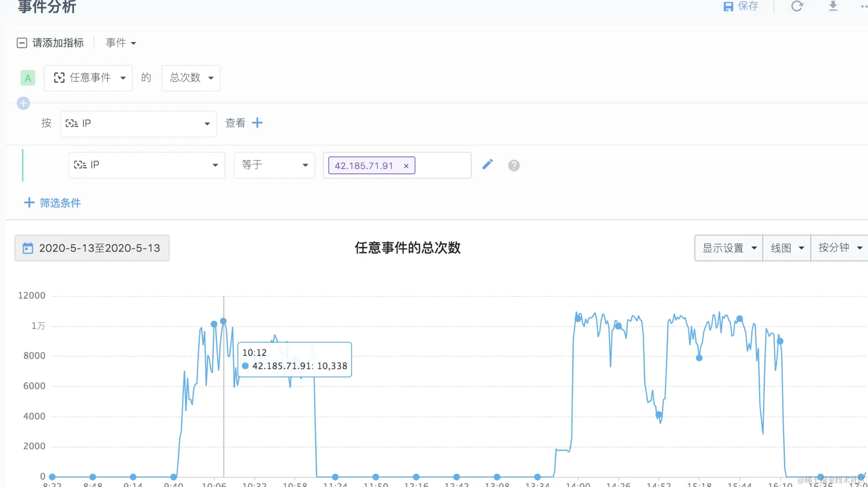Click the green A metric badge
This screenshot has height=487, width=868.
[28, 78]
